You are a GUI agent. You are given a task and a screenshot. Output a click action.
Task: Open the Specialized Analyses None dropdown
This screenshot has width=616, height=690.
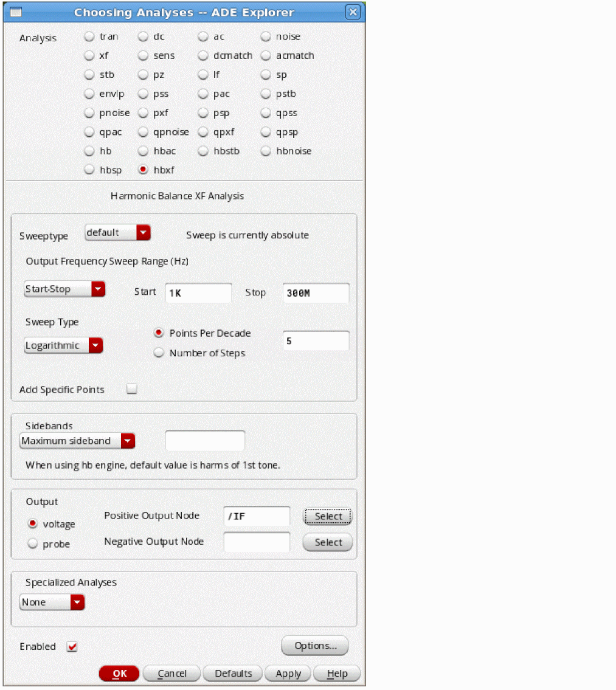click(x=52, y=602)
